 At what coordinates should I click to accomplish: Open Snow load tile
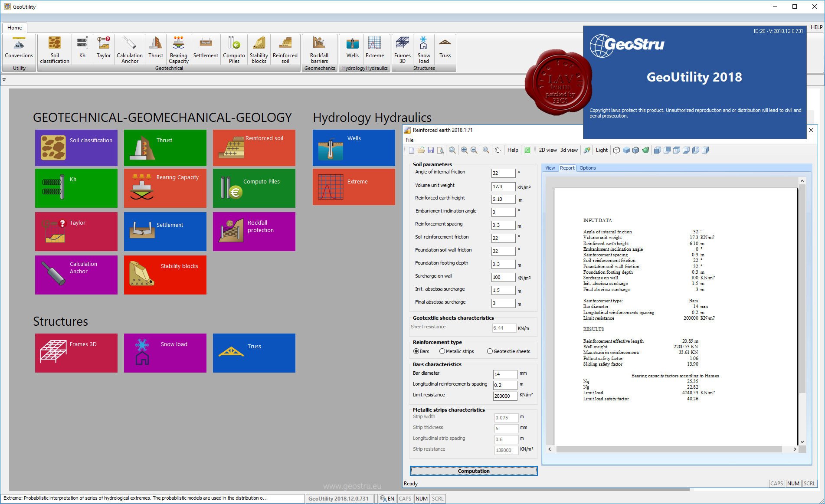[165, 353]
